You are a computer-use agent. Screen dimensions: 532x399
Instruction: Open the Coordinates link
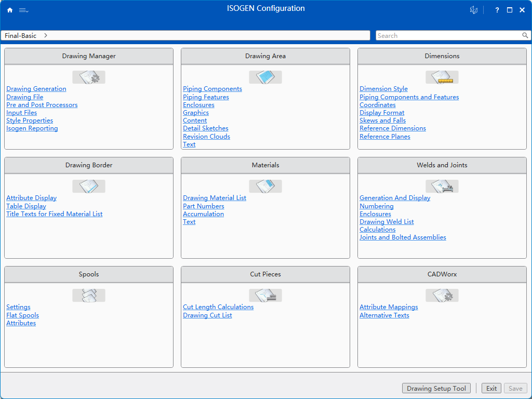(378, 105)
